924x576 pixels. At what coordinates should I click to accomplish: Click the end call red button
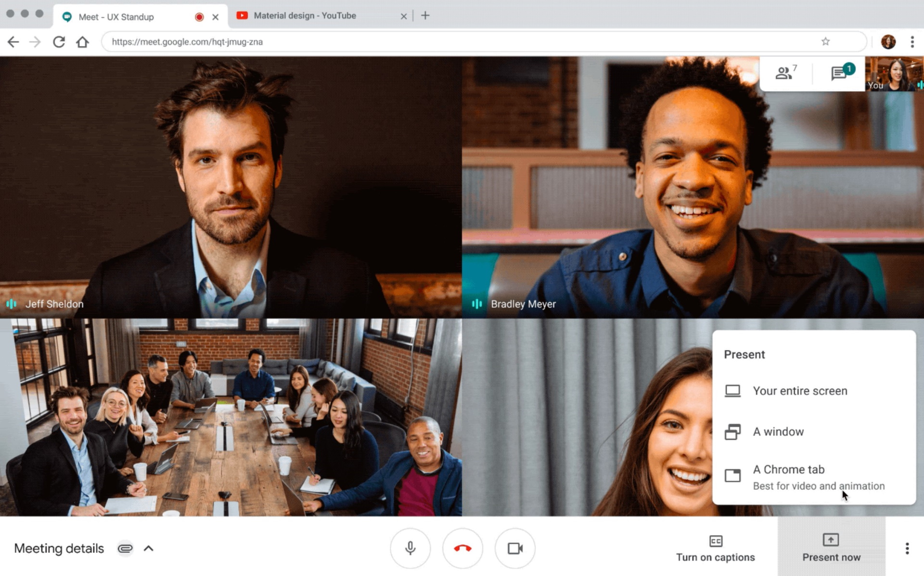pos(462,548)
